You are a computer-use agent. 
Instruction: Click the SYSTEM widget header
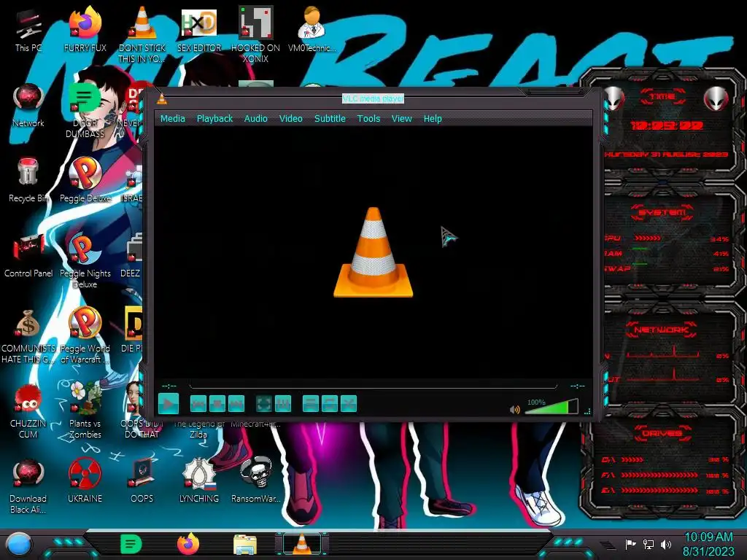[662, 212]
